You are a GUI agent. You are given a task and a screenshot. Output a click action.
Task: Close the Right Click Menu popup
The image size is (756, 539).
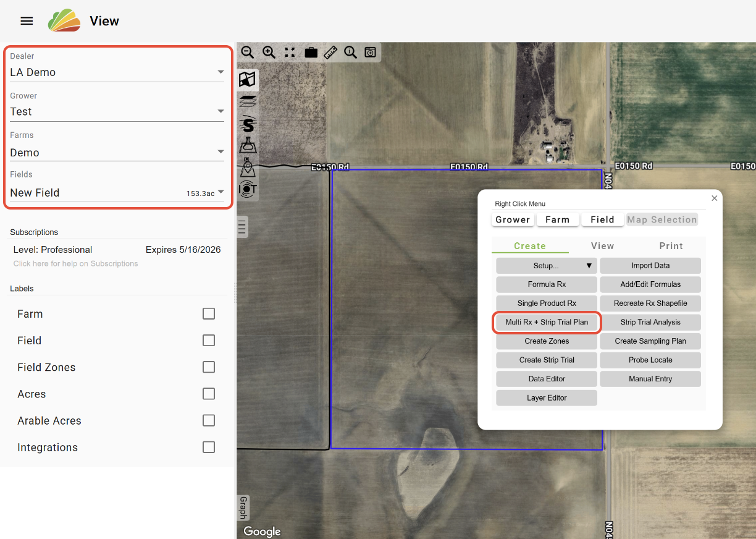point(715,198)
